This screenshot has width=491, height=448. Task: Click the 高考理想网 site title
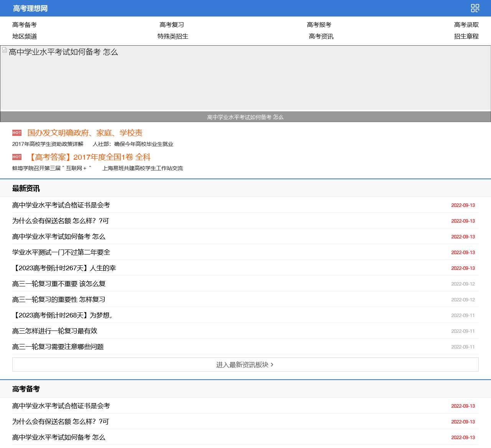[30, 8]
